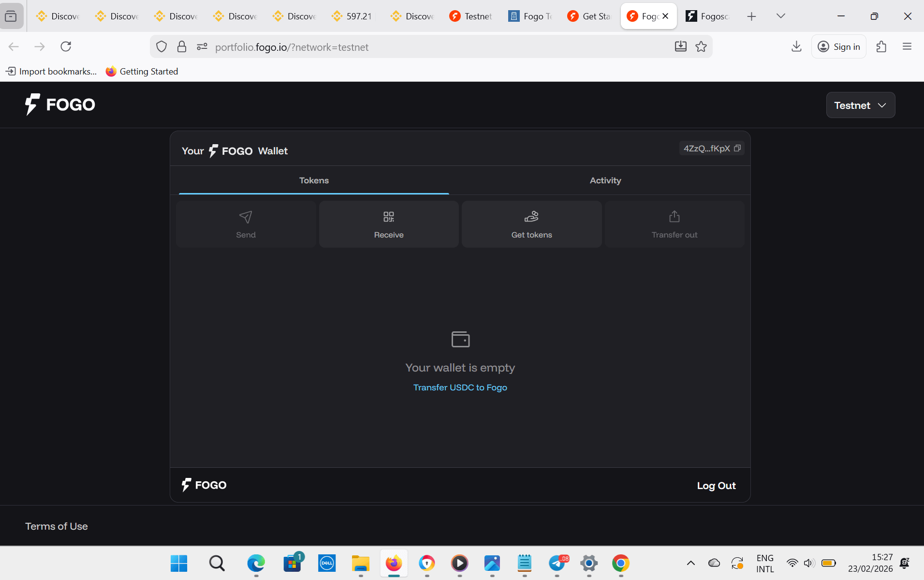Copy wallet address 4ZzQ...fKpX
This screenshot has height=580, width=924.
coord(737,148)
